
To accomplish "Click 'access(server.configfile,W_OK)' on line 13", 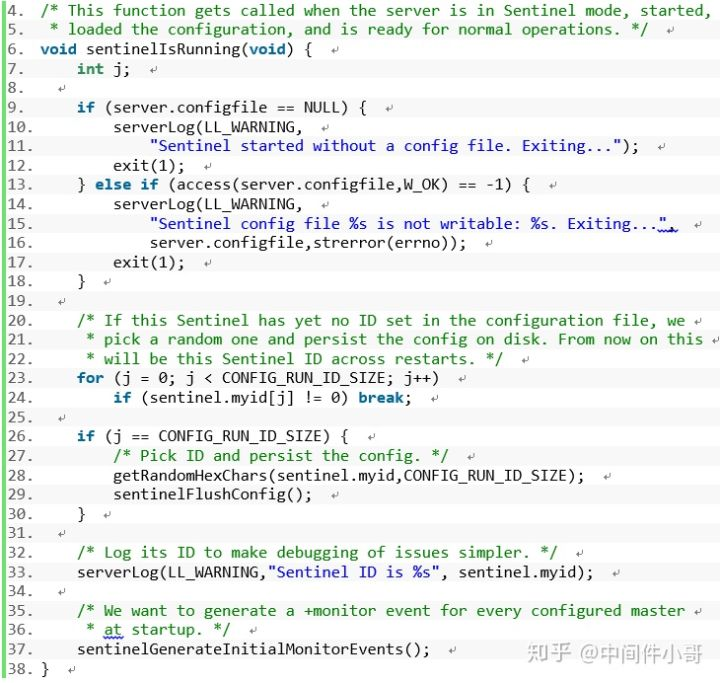I will pos(312,185).
